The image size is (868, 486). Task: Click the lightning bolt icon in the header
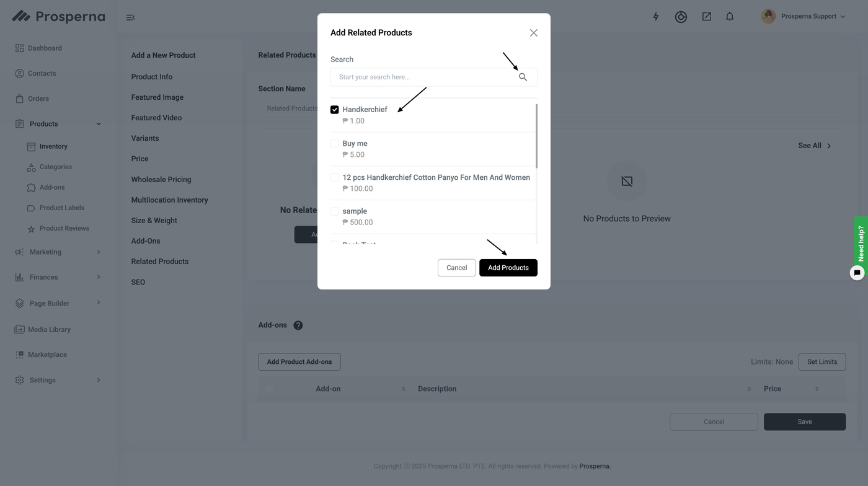pos(655,17)
